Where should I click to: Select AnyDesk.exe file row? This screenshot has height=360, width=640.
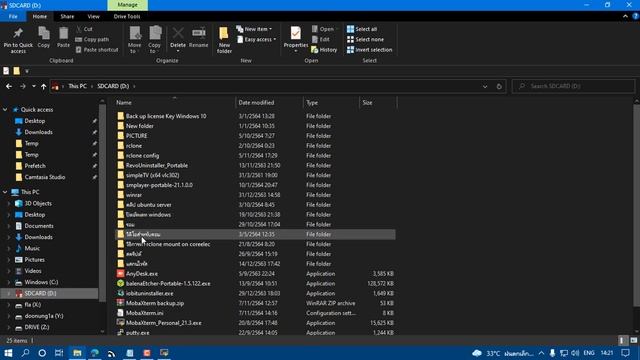255,273
